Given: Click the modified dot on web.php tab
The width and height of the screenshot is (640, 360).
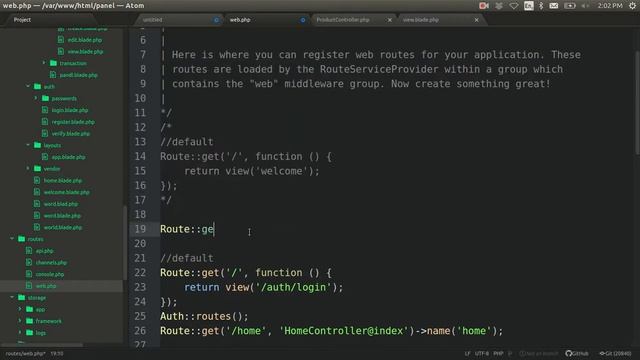Looking at the screenshot, I should [303, 20].
